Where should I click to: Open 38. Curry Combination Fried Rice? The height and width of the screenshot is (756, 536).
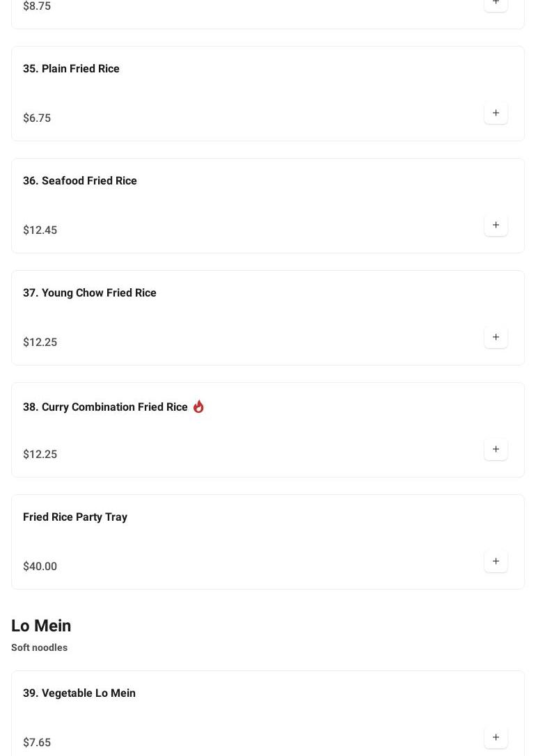click(105, 407)
